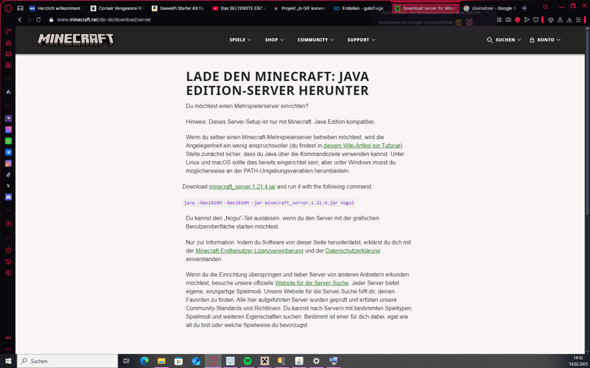The image size is (590, 368).
Task: Open the downloads arrow icon
Action: tap(569, 20)
